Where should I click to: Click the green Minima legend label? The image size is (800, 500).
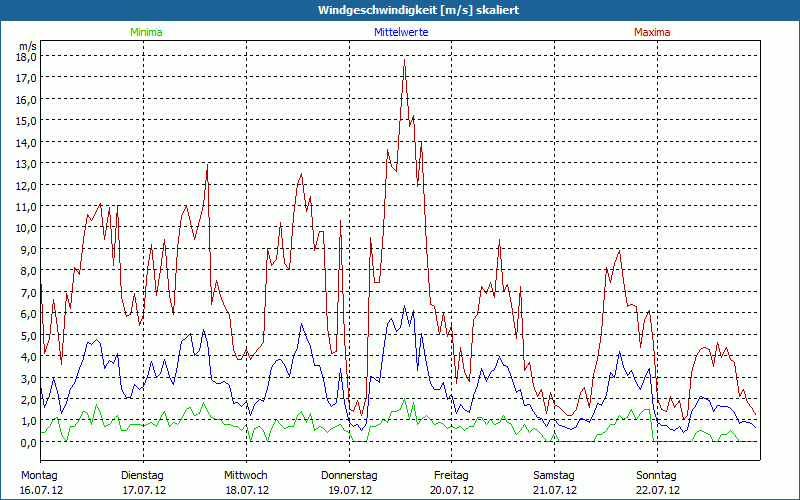[146, 32]
